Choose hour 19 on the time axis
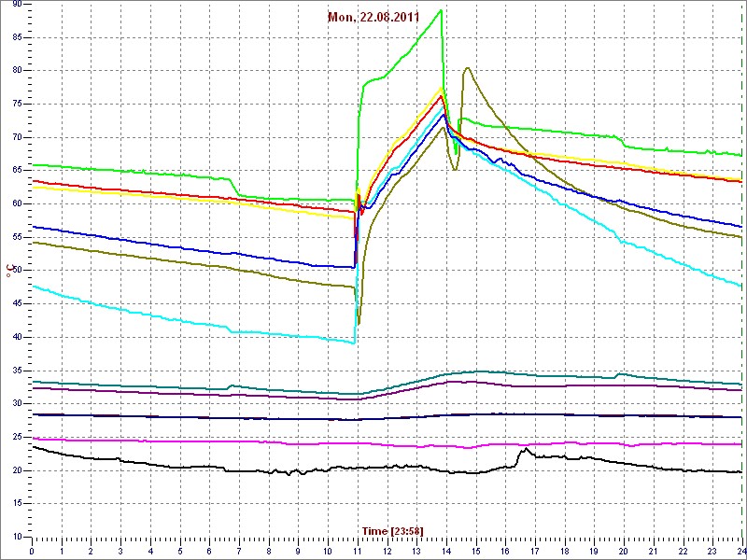Viewport: 747px width, 560px height. [x=594, y=551]
